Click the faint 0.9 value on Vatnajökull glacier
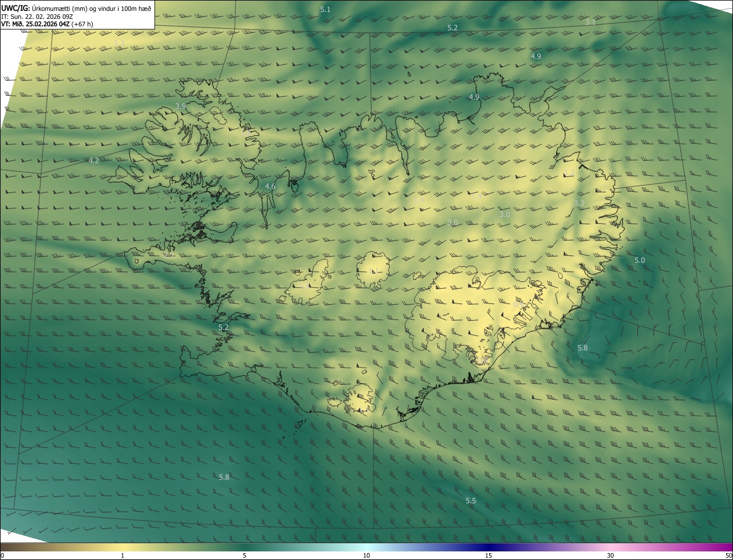This screenshot has height=560, width=733. pyautogui.click(x=517, y=305)
